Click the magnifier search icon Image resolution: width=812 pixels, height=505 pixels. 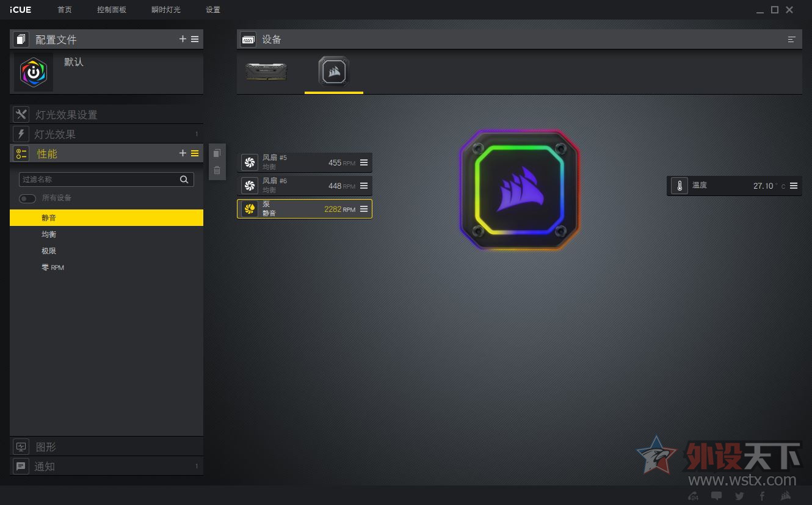(x=184, y=180)
